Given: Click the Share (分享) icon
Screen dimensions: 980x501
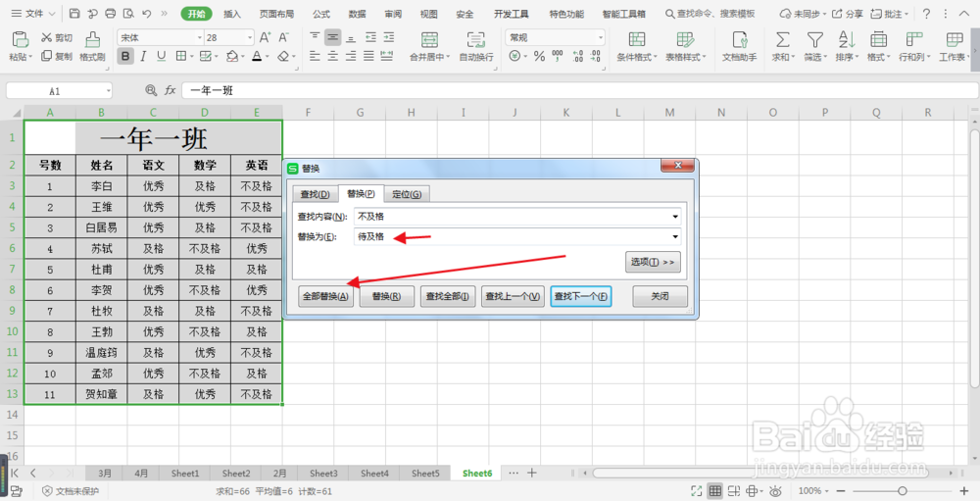Looking at the screenshot, I should coord(837,13).
